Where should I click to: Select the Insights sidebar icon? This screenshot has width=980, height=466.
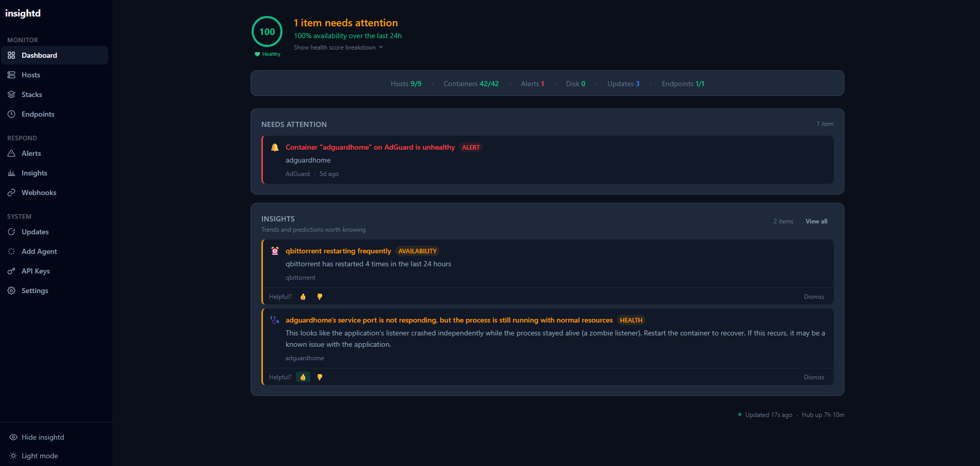click(x=11, y=173)
